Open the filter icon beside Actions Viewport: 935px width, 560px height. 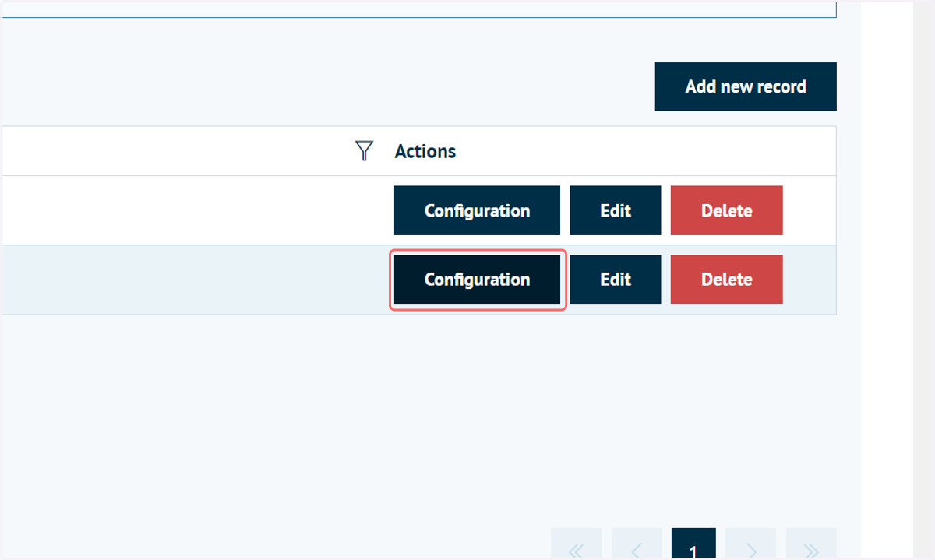coord(363,151)
